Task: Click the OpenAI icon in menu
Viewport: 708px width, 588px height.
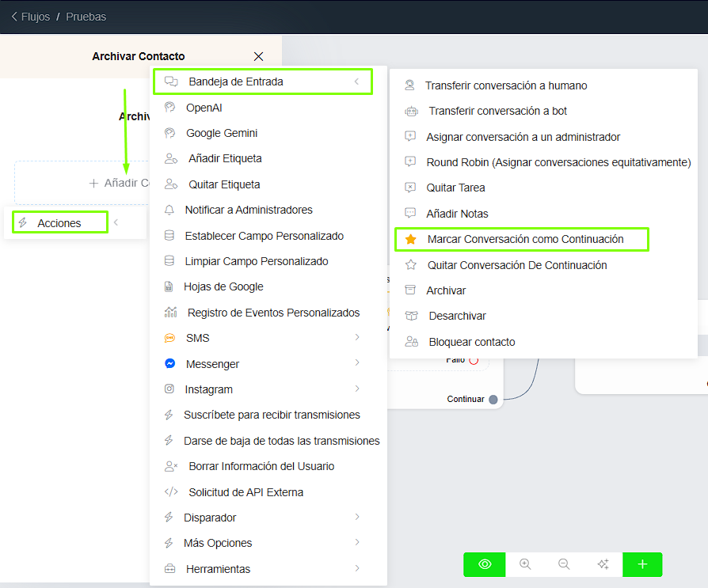Action: [169, 108]
